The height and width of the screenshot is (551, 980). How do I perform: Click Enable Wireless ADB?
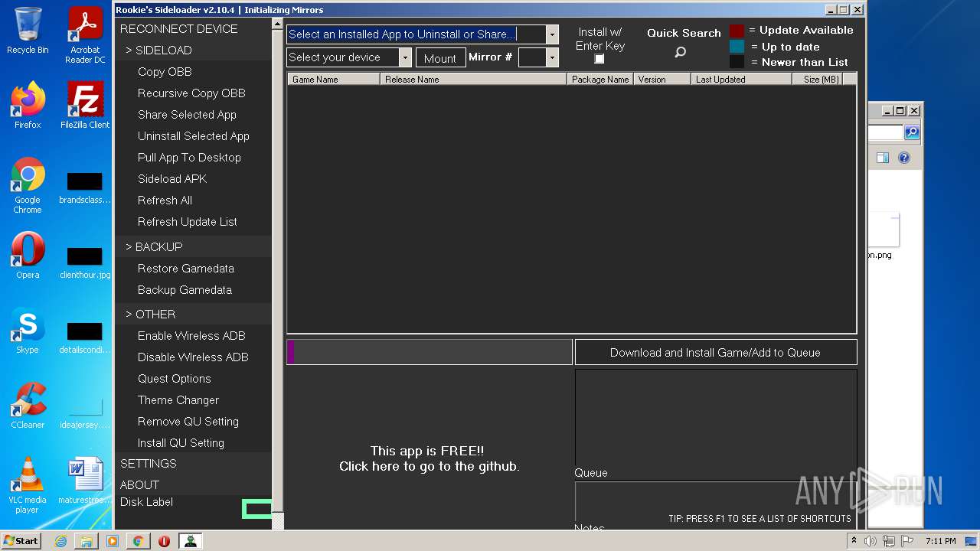click(x=191, y=336)
